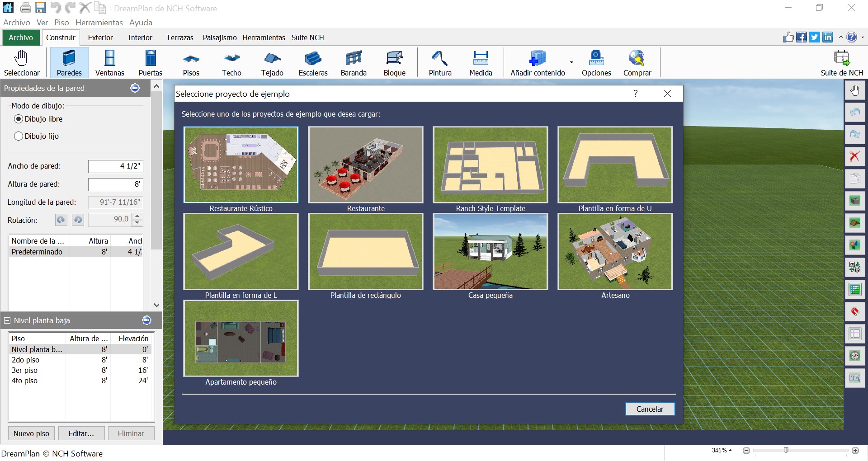Open the Piso menu
The width and height of the screenshot is (868, 461).
click(x=61, y=23)
